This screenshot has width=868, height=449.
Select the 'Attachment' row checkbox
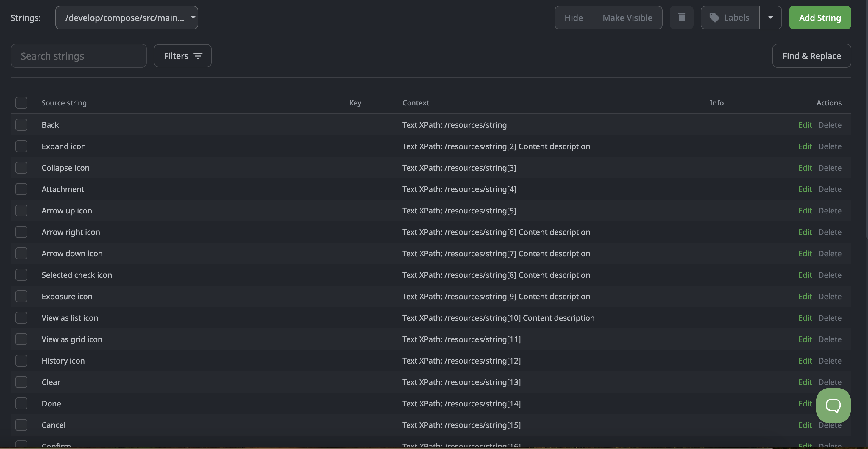pos(21,189)
